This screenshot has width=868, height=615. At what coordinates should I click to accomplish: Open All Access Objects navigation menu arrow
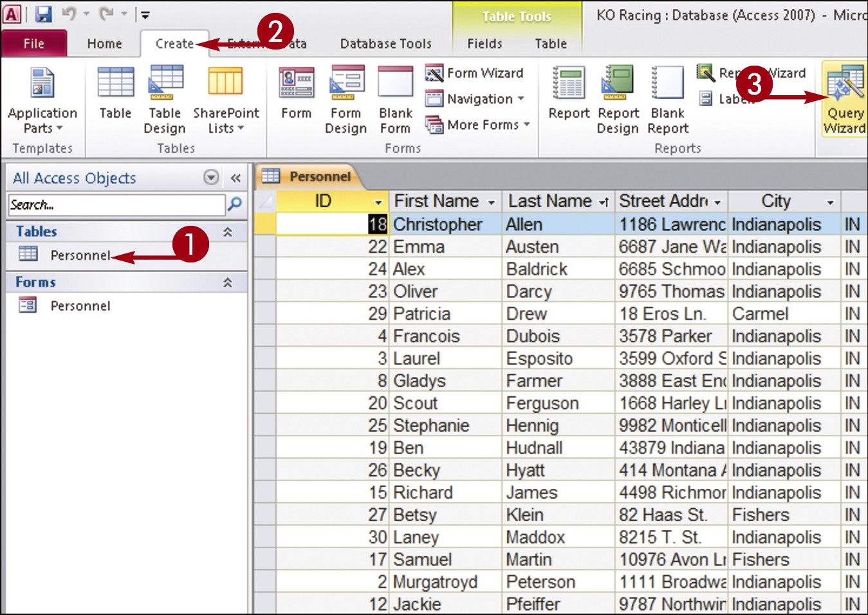(x=210, y=177)
